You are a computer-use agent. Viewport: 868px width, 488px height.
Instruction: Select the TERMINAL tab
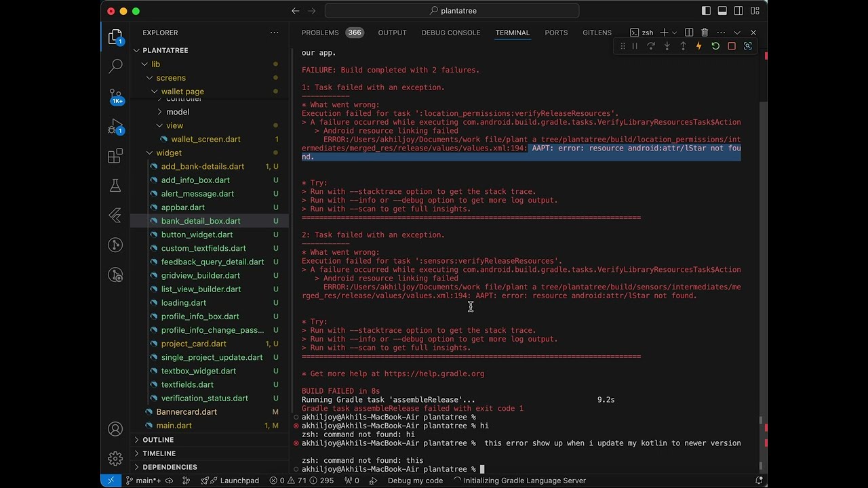[512, 33]
